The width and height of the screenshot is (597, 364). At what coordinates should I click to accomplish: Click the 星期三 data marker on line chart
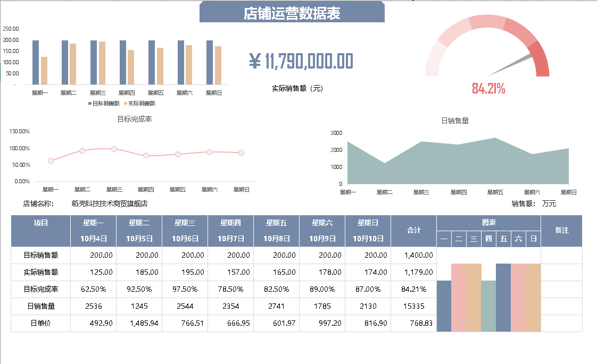[x=114, y=149]
